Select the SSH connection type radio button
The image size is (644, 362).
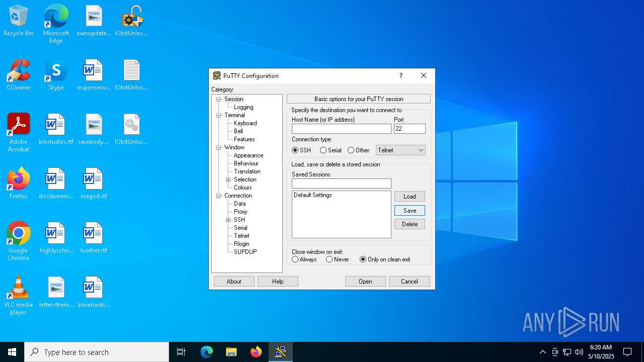(x=295, y=150)
